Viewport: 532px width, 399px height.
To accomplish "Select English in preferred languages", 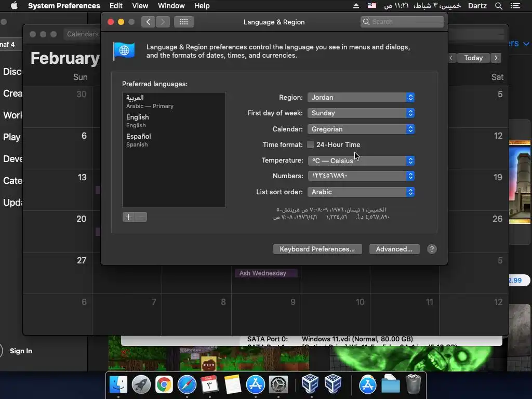I will coord(174,121).
